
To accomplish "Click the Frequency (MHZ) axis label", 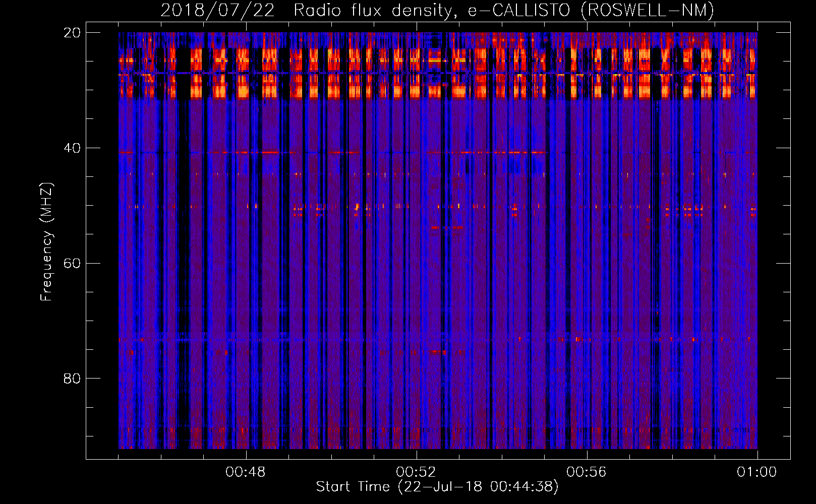I will point(46,242).
